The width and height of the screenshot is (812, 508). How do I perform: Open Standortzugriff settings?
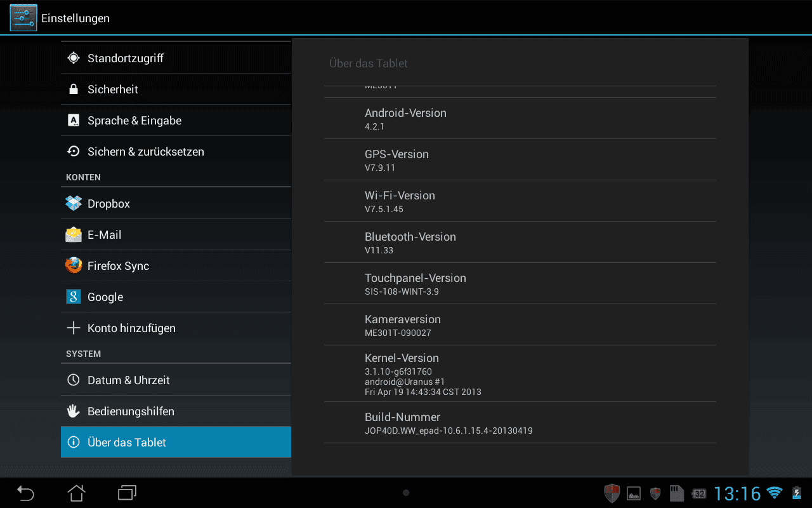pyautogui.click(x=176, y=58)
